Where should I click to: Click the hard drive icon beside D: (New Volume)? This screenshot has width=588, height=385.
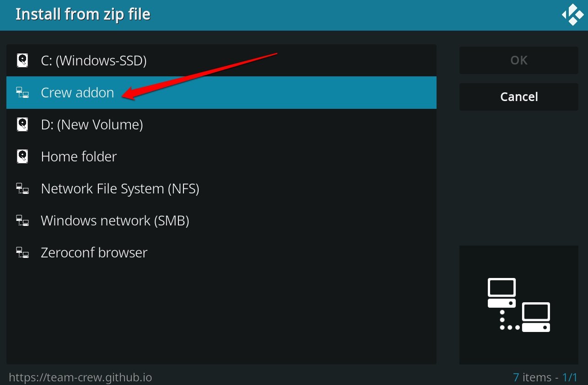(22, 124)
